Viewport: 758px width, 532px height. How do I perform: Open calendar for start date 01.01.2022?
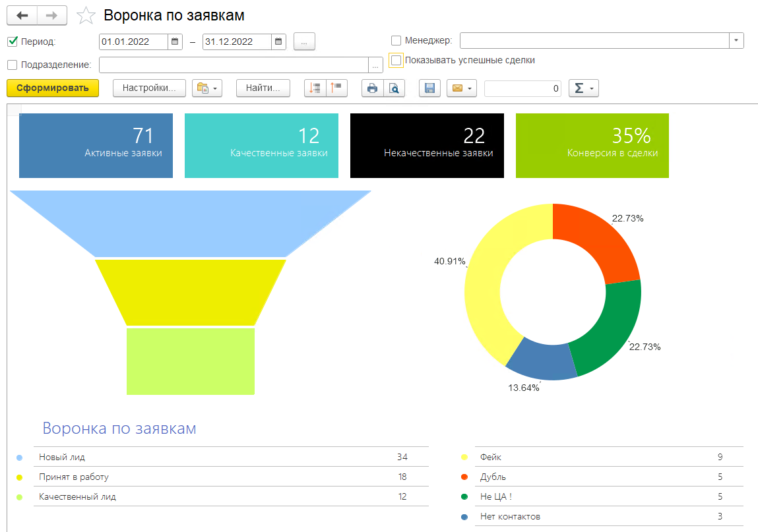pos(175,42)
